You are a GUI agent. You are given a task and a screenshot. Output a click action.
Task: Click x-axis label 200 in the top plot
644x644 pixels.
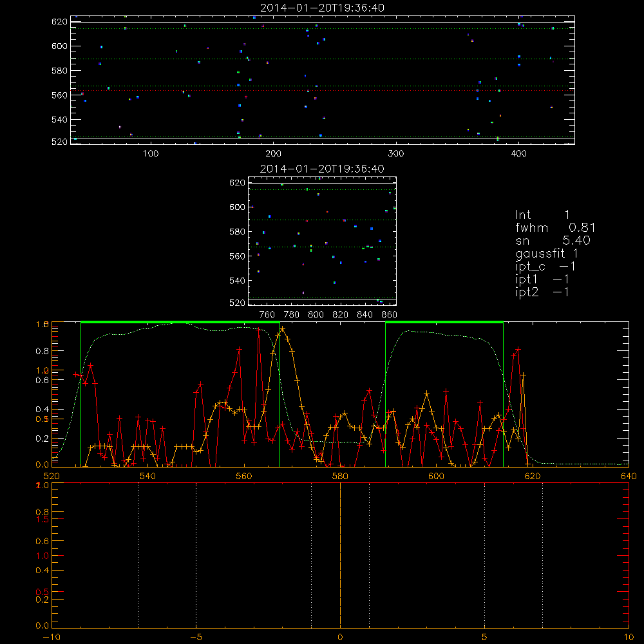[x=273, y=154]
